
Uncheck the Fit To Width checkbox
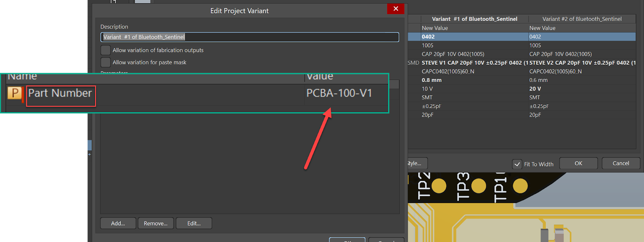click(x=517, y=164)
